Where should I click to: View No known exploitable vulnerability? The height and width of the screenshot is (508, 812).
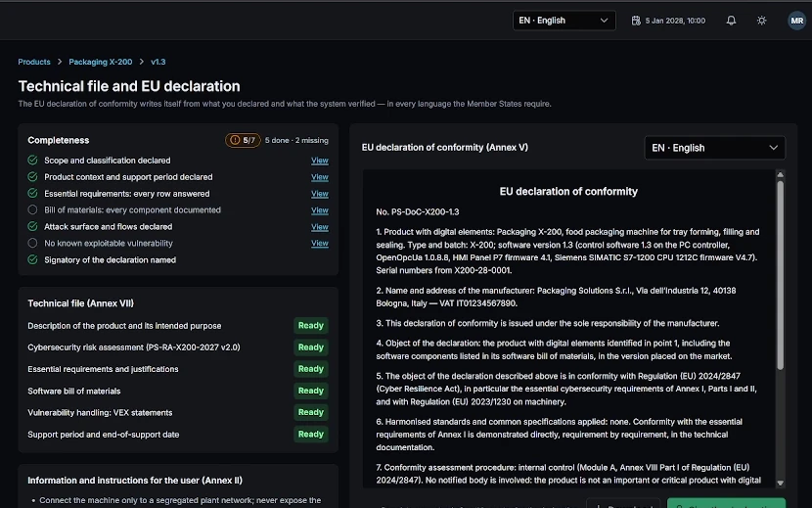click(320, 243)
